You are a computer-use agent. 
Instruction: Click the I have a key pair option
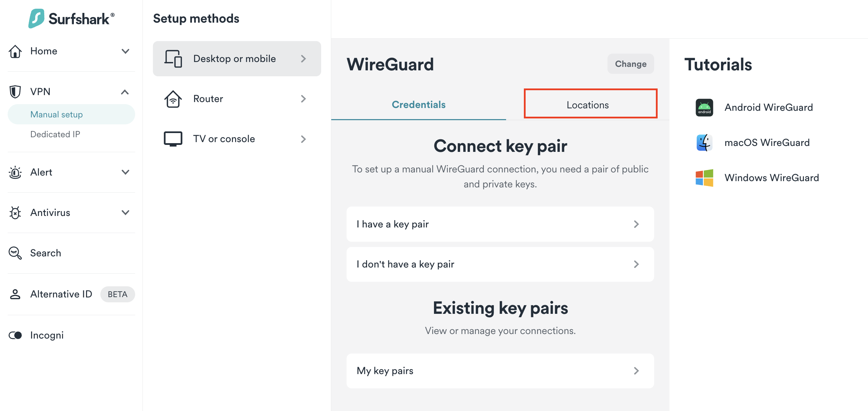500,224
